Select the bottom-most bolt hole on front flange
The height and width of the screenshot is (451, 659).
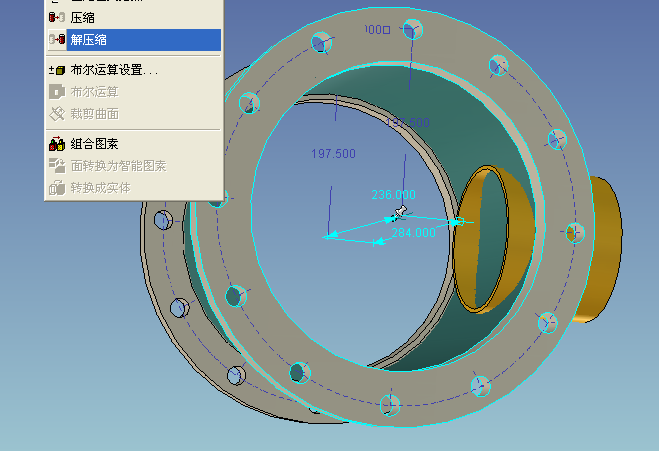pyautogui.click(x=388, y=405)
